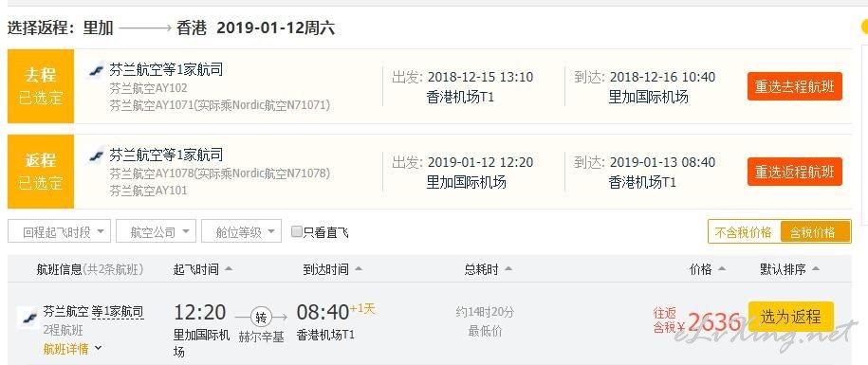The image size is (868, 365).
Task: Sort by price (价格) arrow
Action: [x=721, y=269]
